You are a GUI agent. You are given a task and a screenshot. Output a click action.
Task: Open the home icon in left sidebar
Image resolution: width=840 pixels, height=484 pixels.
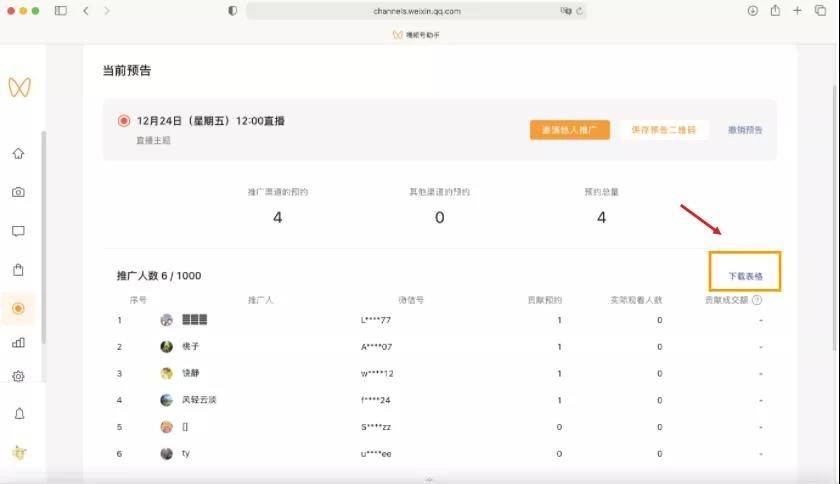[x=18, y=154]
